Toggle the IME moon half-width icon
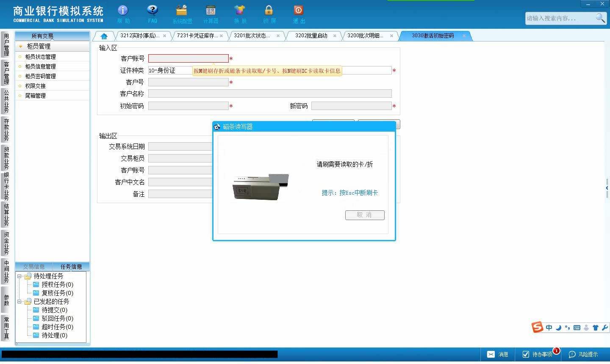Viewport: 610px width, 364px height. [558, 328]
